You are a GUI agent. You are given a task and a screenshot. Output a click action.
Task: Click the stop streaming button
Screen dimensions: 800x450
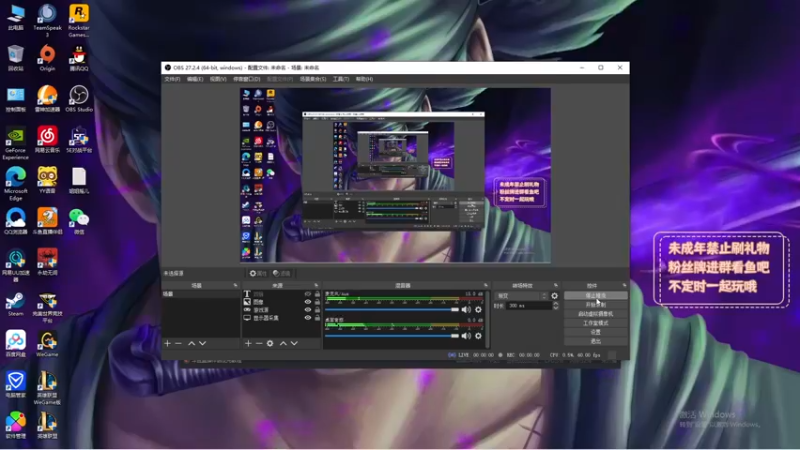pos(595,295)
